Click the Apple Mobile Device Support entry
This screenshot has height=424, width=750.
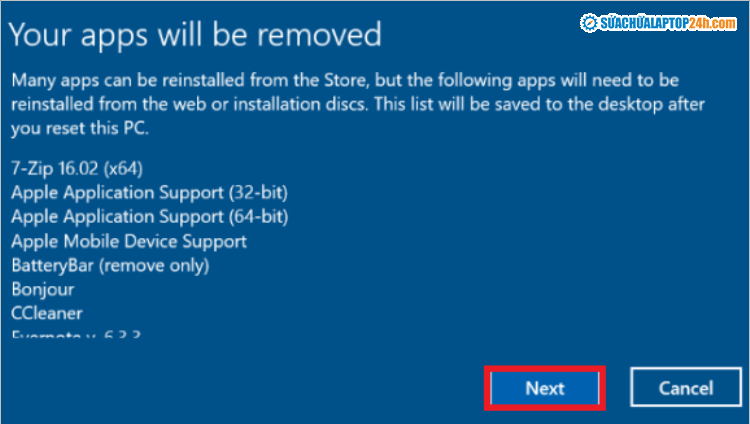[129, 241]
